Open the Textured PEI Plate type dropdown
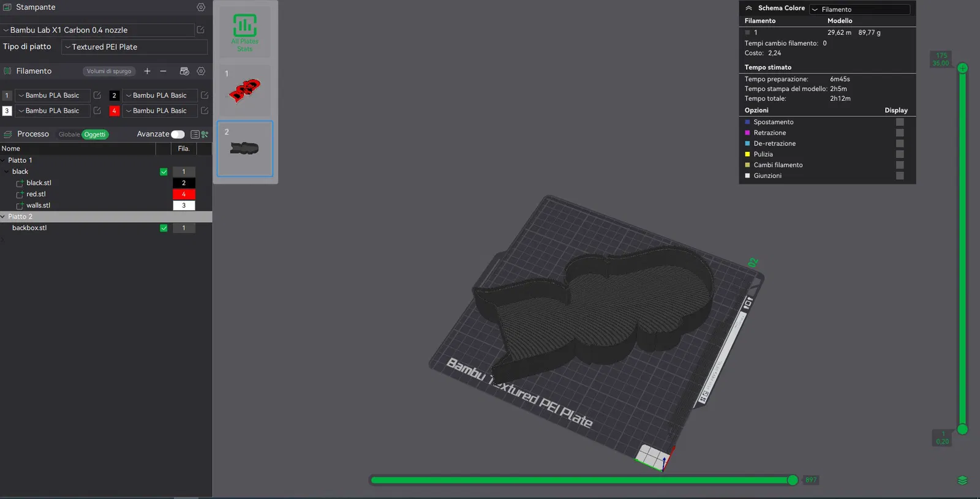The height and width of the screenshot is (499, 980). point(135,47)
